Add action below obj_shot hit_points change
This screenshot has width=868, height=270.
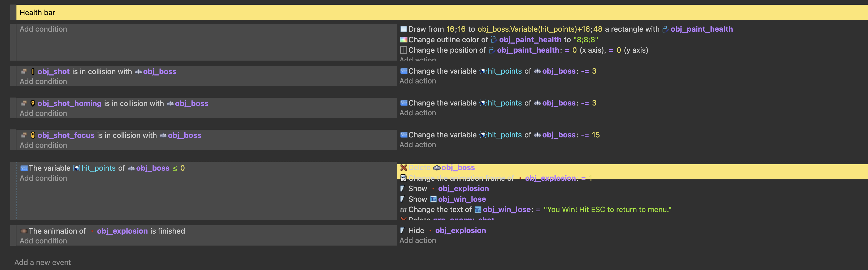point(418,81)
